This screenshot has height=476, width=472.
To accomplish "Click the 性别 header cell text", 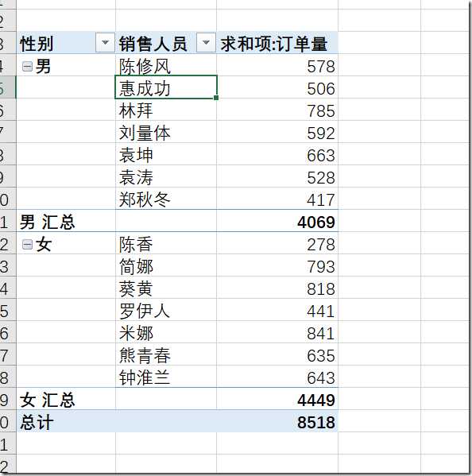I will [37, 44].
